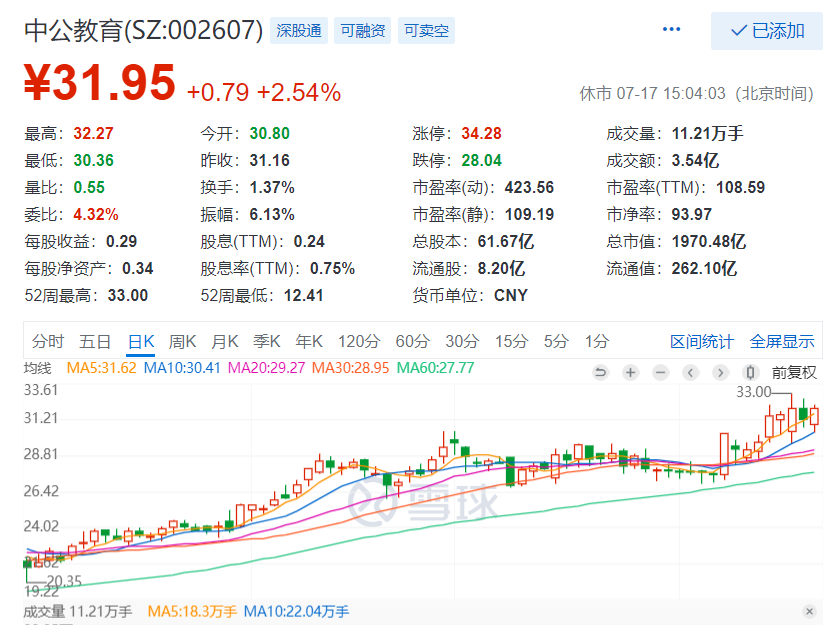Switch to the 分时 chart tab

coord(47,341)
